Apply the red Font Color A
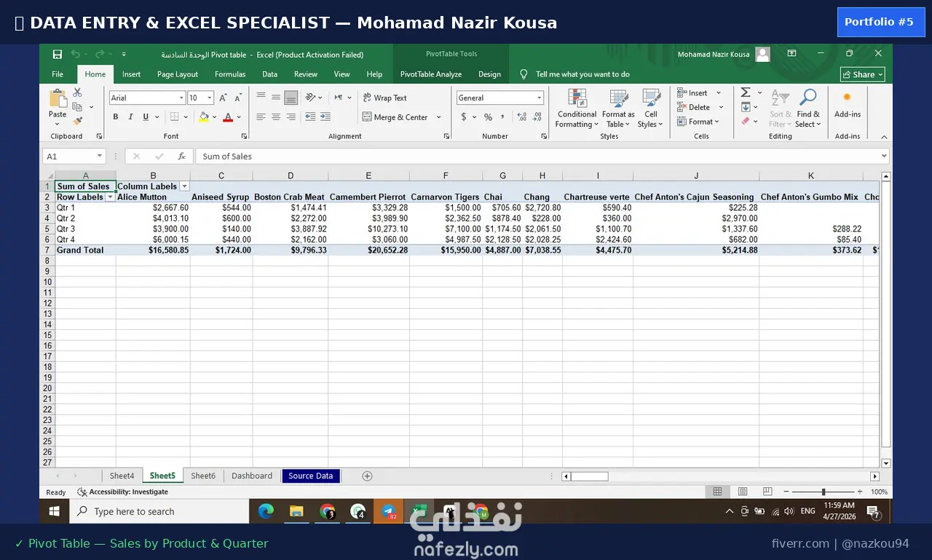Viewport: 932px width, 560px height. (x=228, y=117)
